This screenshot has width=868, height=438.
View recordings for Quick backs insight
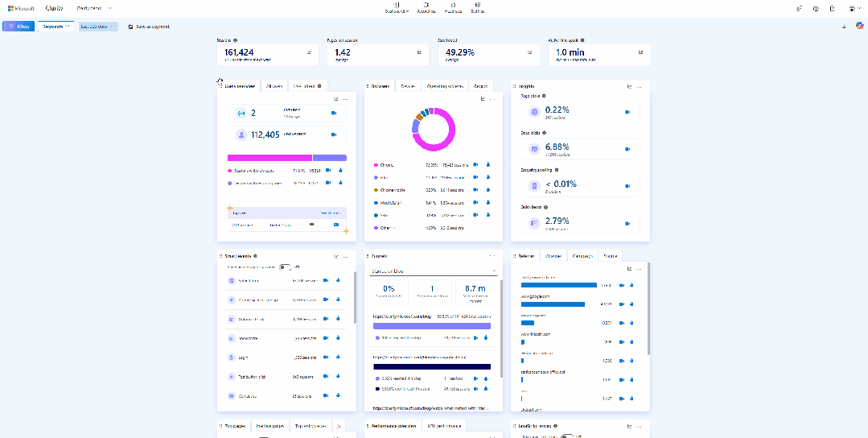(x=627, y=222)
